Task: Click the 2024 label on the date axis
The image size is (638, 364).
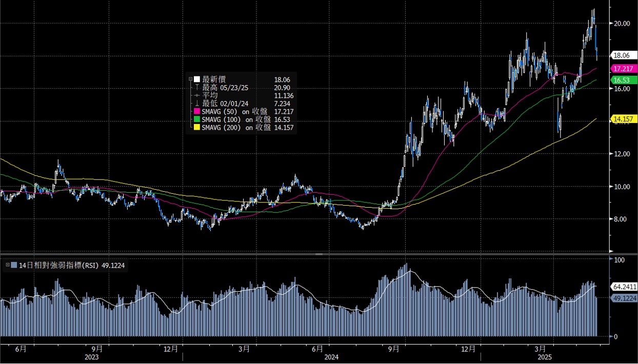Action: tap(332, 357)
